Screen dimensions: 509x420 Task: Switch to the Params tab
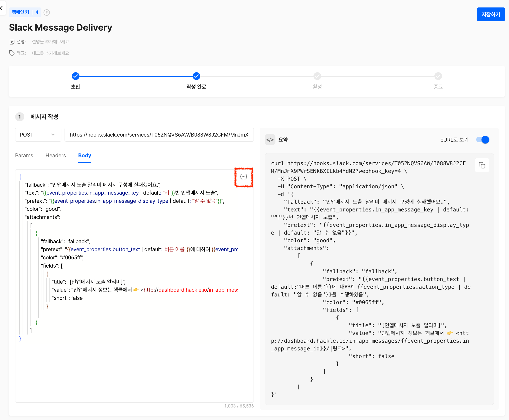[24, 155]
